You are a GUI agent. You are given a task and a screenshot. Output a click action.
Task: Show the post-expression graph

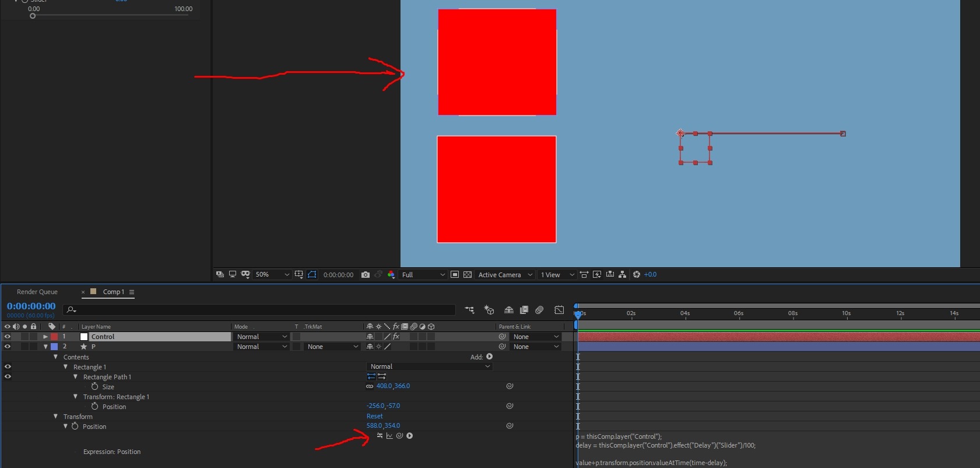[389, 436]
